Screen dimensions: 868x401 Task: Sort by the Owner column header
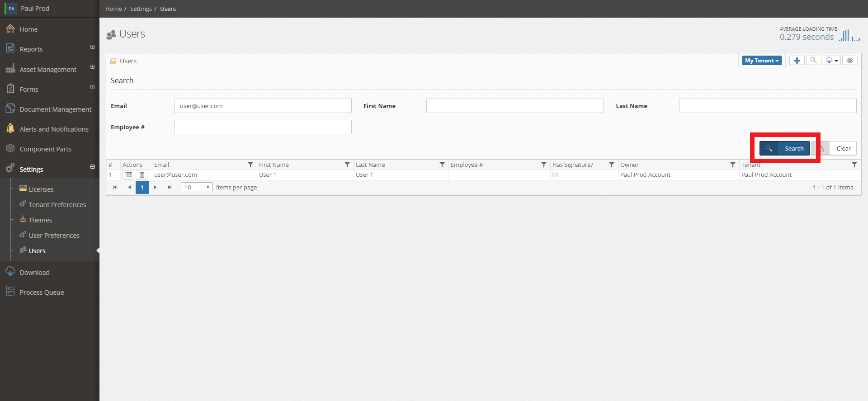pos(629,165)
